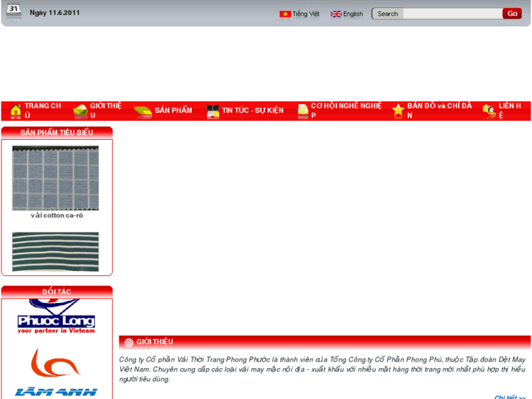Open the Sản Phẩm menu item
The width and height of the screenshot is (532, 399).
point(173,111)
